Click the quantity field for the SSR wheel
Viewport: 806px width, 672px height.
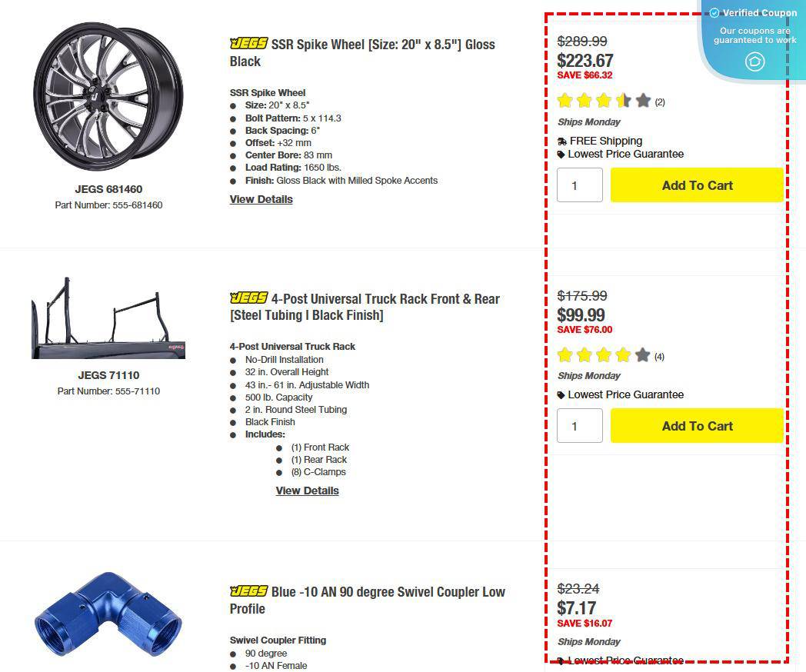[x=579, y=185]
